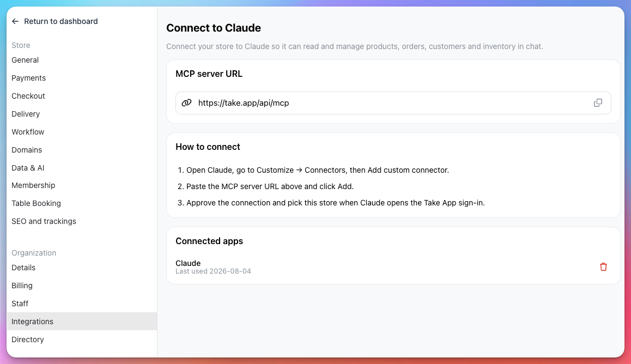Click the Claude app name
631x364 pixels.
[x=188, y=263]
